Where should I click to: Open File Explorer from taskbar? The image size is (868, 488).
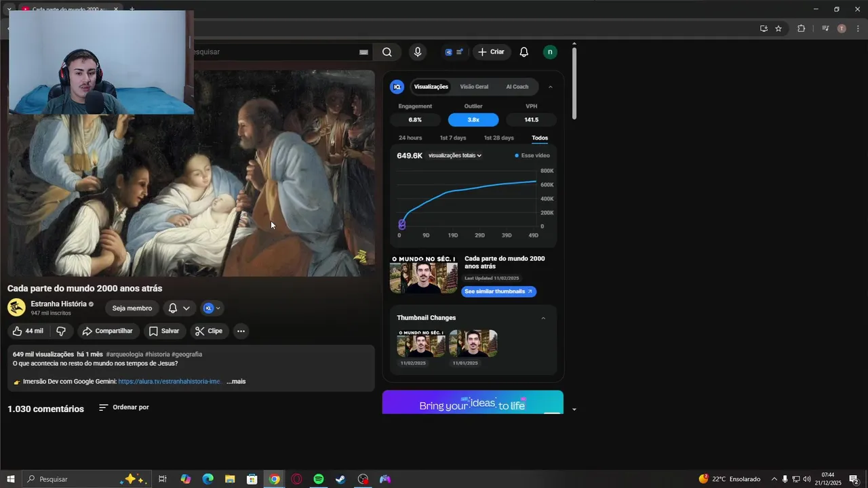point(230,479)
